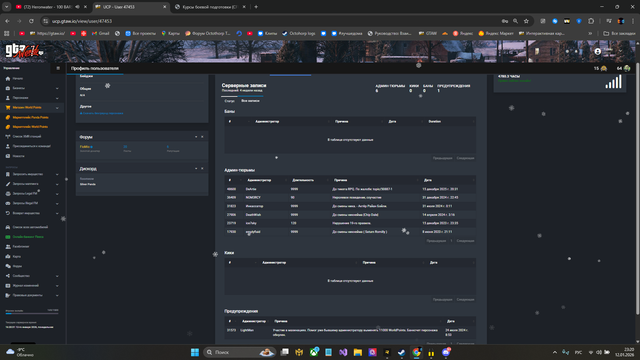
Task: Click the gta.world logo in the header
Action: point(24,51)
